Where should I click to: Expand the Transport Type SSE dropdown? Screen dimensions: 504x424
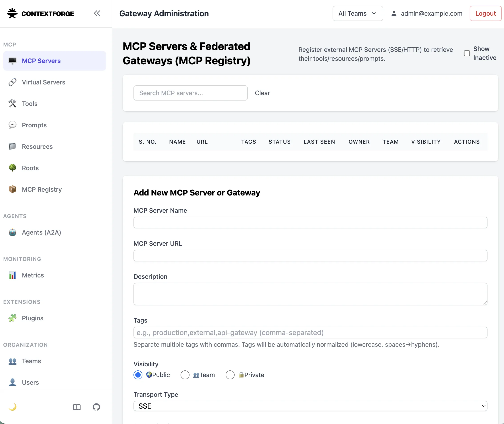click(x=310, y=406)
